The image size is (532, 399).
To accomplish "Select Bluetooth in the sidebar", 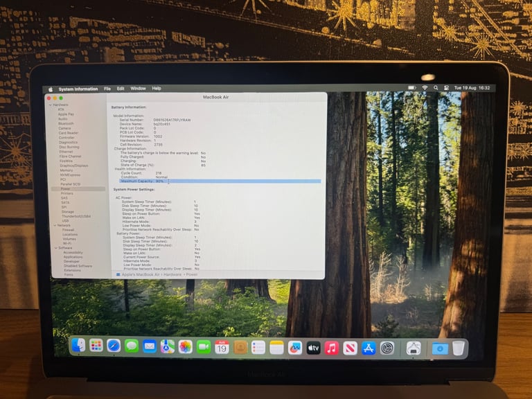I will [66, 124].
